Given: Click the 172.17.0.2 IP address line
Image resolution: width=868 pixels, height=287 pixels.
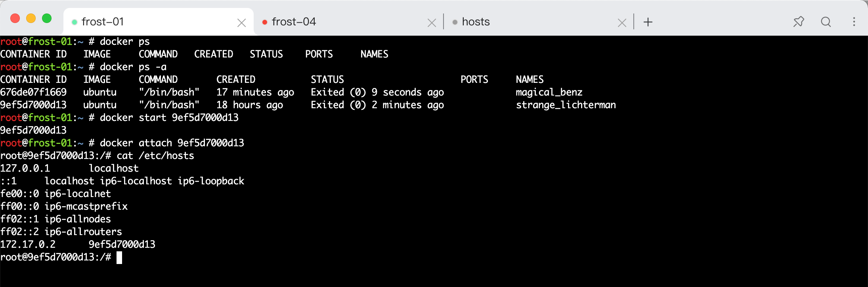Looking at the screenshot, I should 78,245.
